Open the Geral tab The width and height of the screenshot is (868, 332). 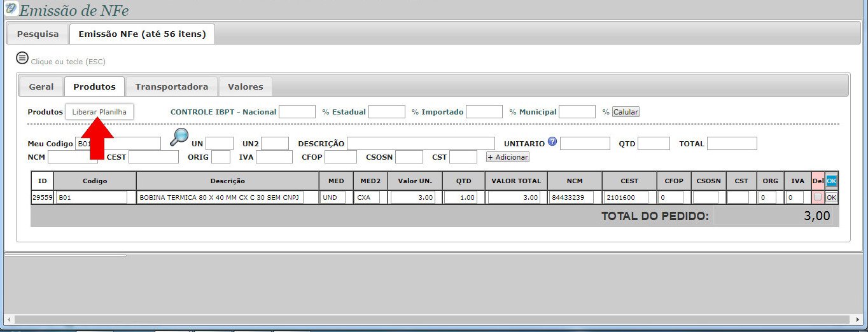tap(41, 86)
